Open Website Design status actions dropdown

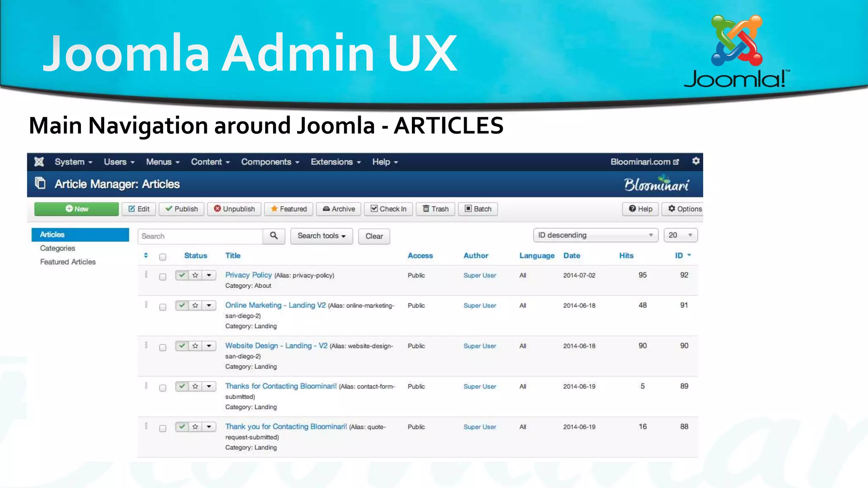[209, 346]
